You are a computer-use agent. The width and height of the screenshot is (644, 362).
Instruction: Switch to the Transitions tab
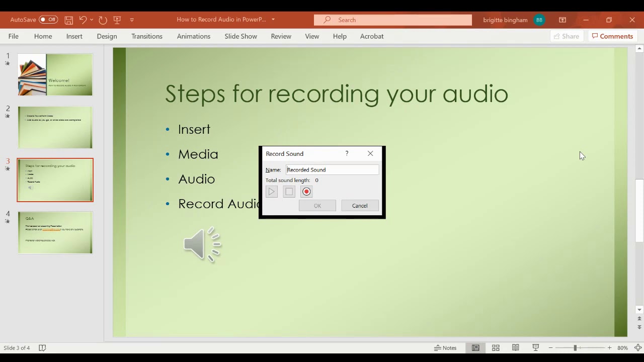click(x=147, y=36)
